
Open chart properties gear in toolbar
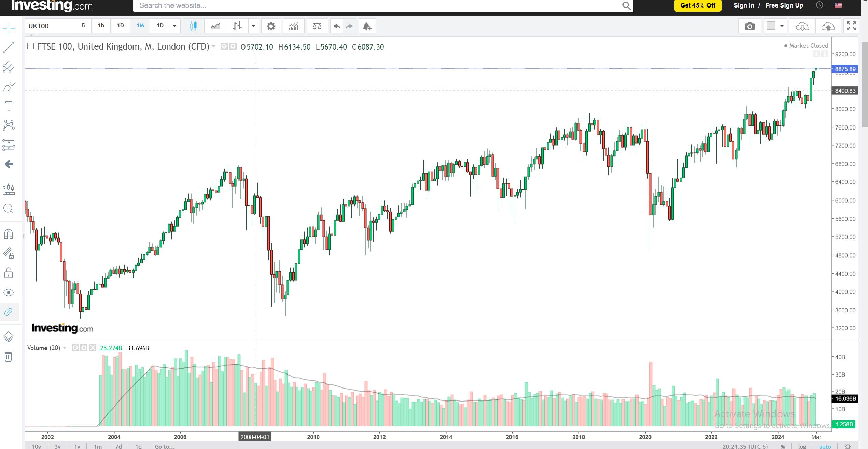tap(271, 26)
